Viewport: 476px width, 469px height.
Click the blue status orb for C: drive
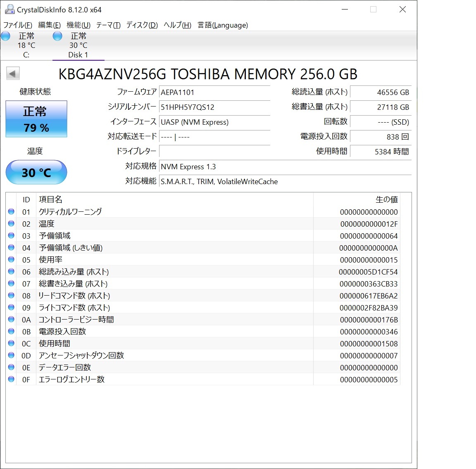[x=5, y=36]
